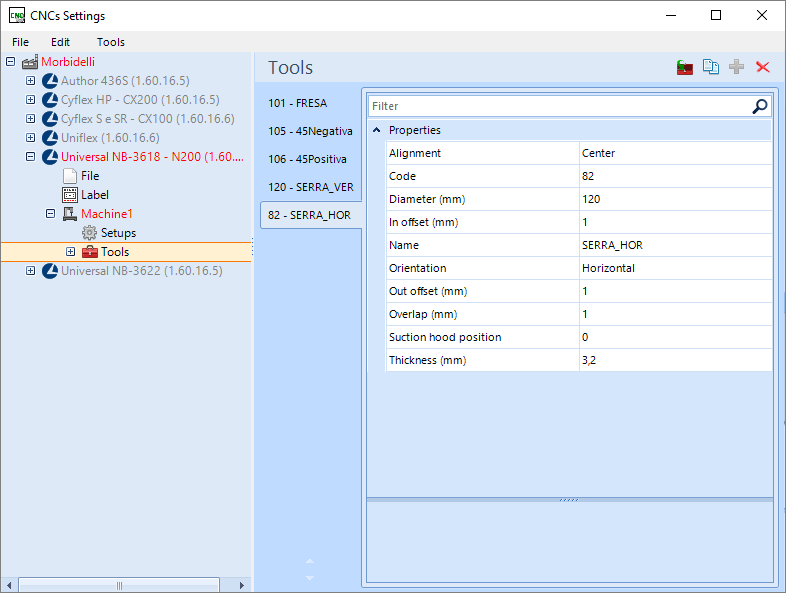
Task: Click the horizontal scrollbar thumb in the tree panel
Action: [x=119, y=585]
